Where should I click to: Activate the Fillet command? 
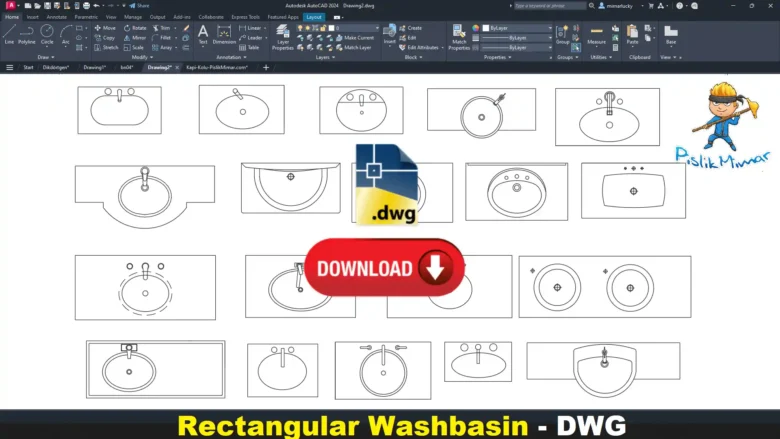point(161,38)
